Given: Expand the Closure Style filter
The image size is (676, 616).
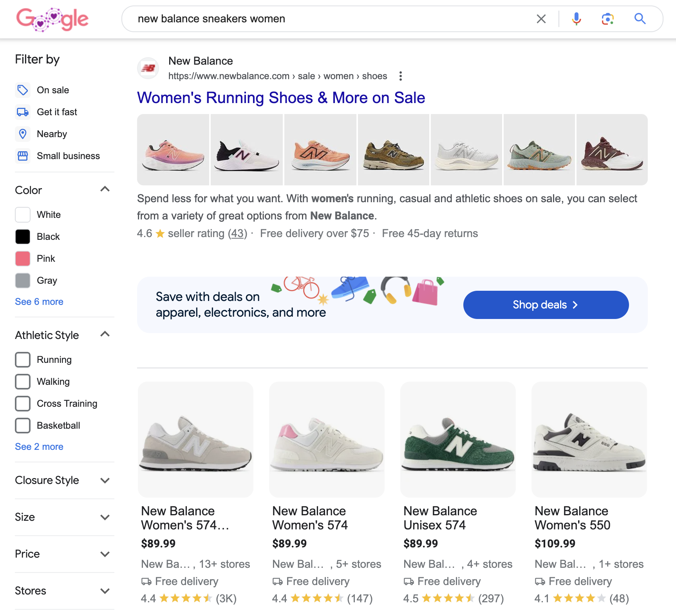Looking at the screenshot, I should tap(105, 480).
